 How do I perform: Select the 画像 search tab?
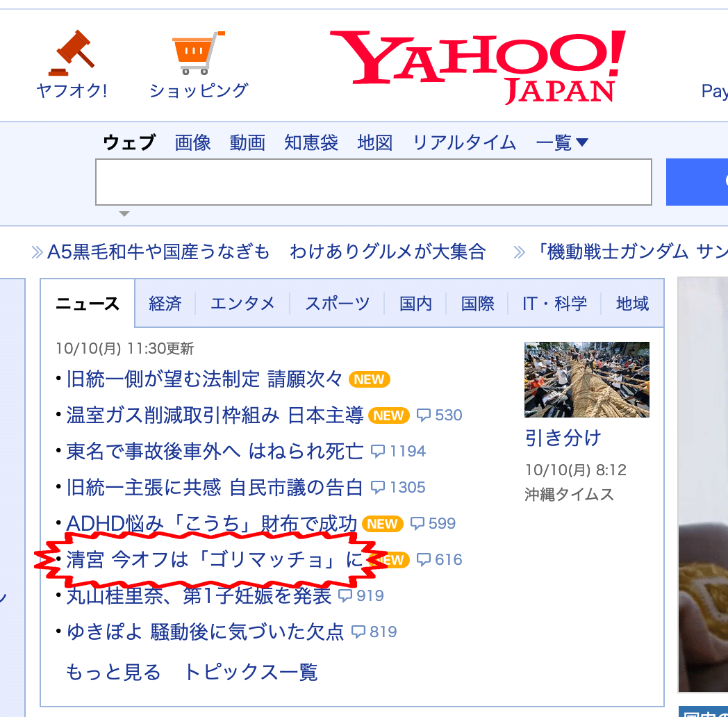tap(192, 142)
